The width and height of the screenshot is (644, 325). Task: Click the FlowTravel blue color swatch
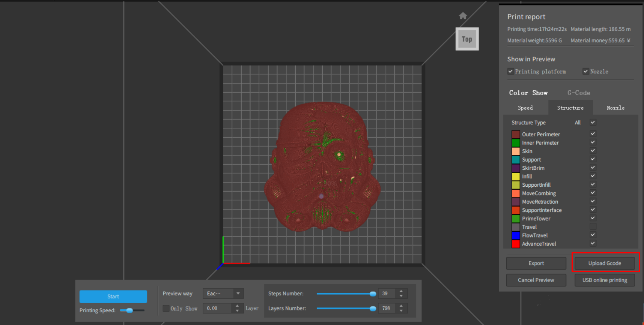coord(516,235)
